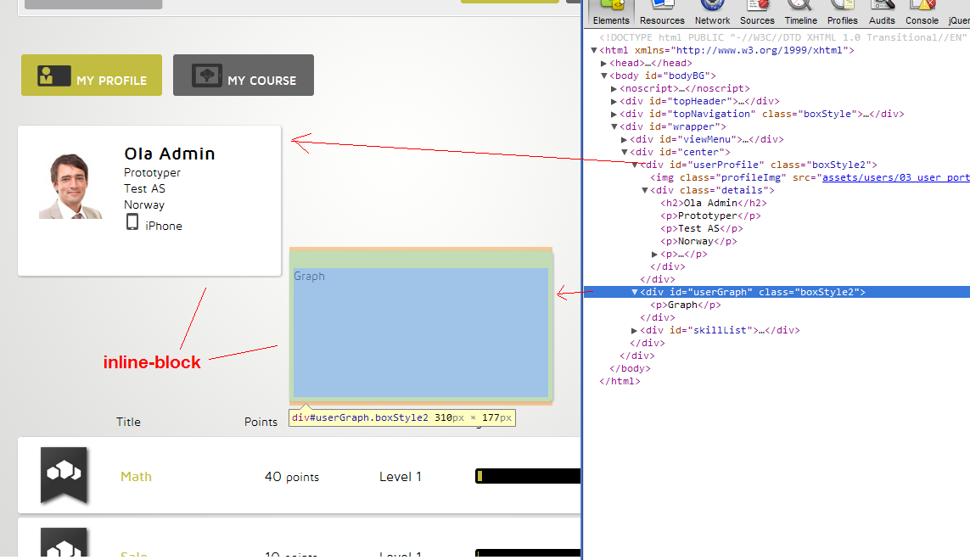Select the Graph paragraph node
970x560 pixels.
tap(686, 305)
